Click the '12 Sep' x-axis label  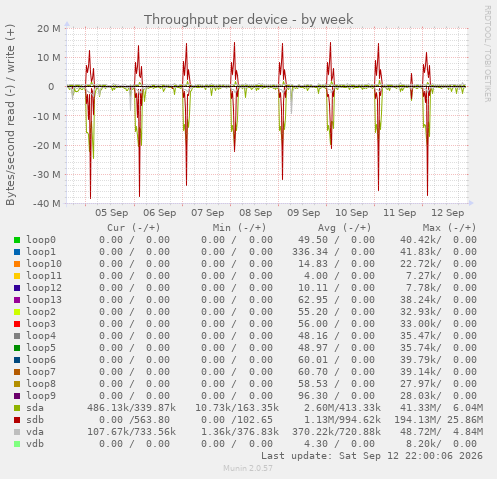(448, 213)
